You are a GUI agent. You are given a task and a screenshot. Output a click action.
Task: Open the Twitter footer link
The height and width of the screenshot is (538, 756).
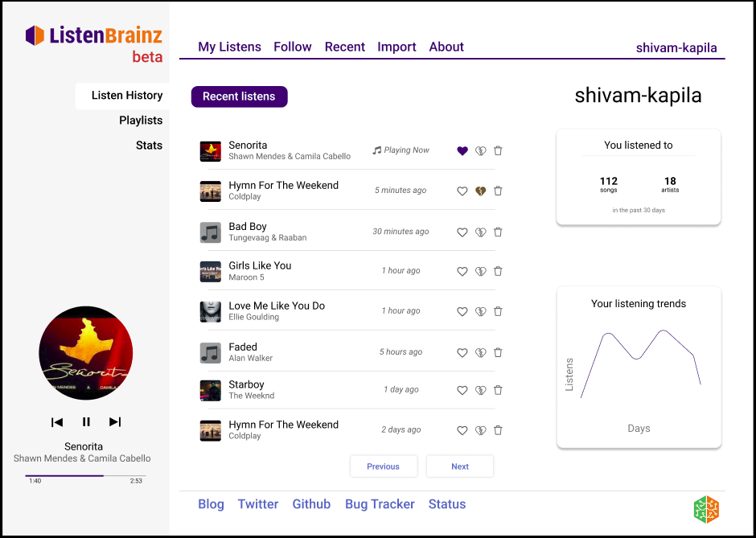[258, 504]
